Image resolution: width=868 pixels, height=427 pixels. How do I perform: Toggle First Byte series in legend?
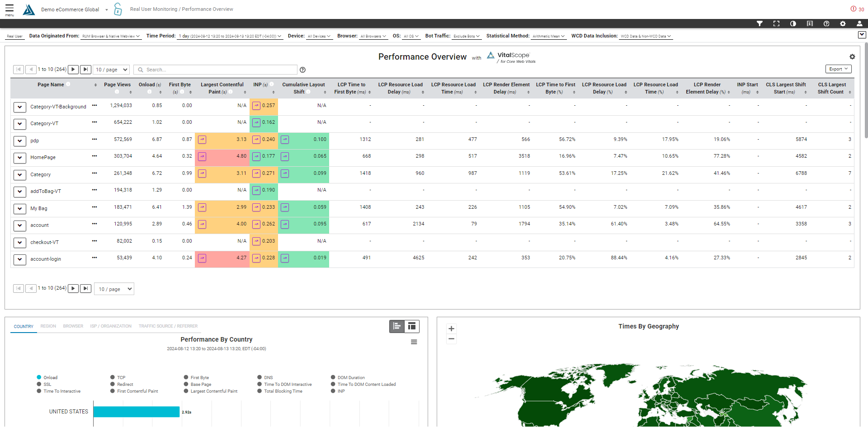196,378
